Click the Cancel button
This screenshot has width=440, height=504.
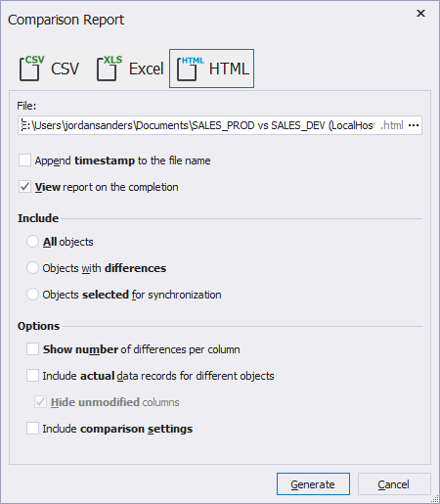(x=394, y=484)
